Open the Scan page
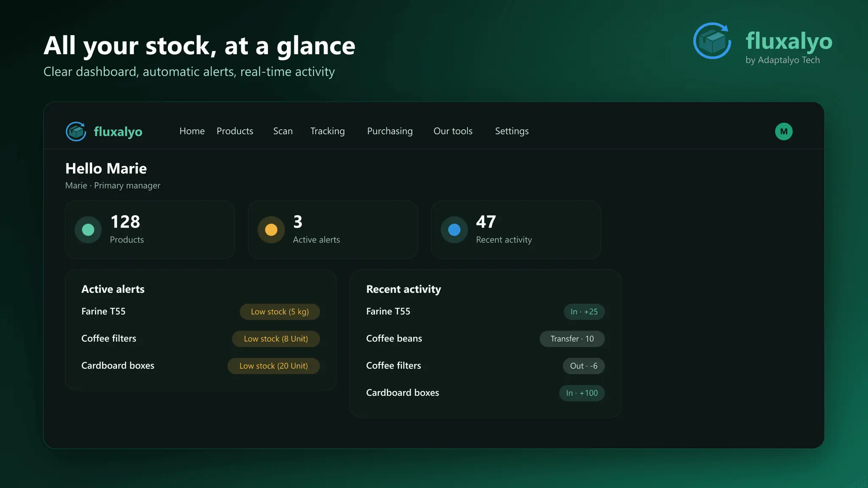The width and height of the screenshot is (868, 488). (283, 131)
